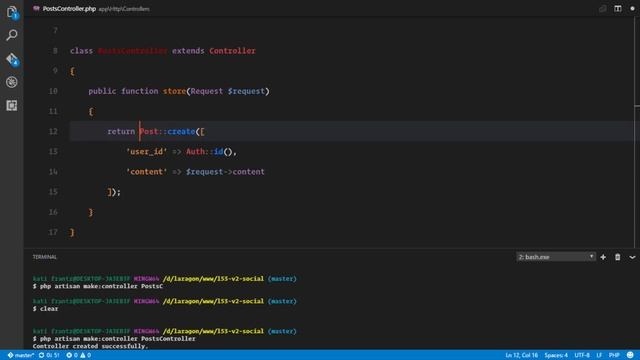The height and width of the screenshot is (360, 640).
Task: Open the Extensions view in activity bar
Action: 12,106
